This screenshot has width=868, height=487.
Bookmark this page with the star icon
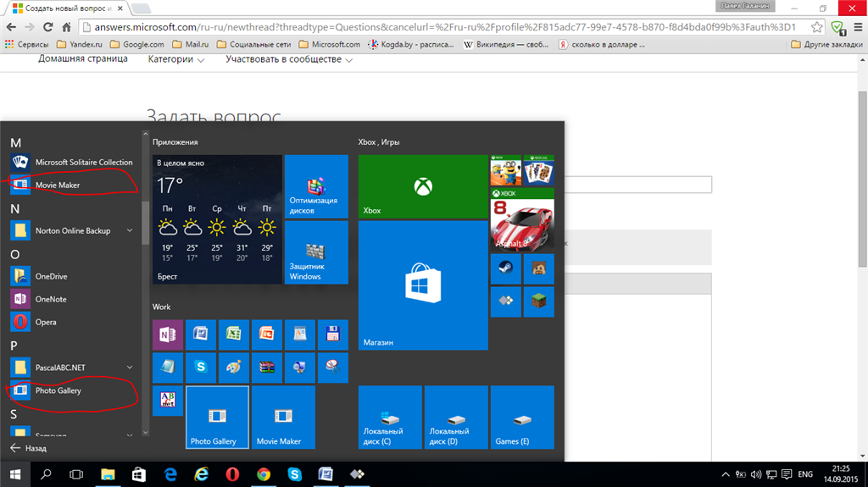point(816,27)
